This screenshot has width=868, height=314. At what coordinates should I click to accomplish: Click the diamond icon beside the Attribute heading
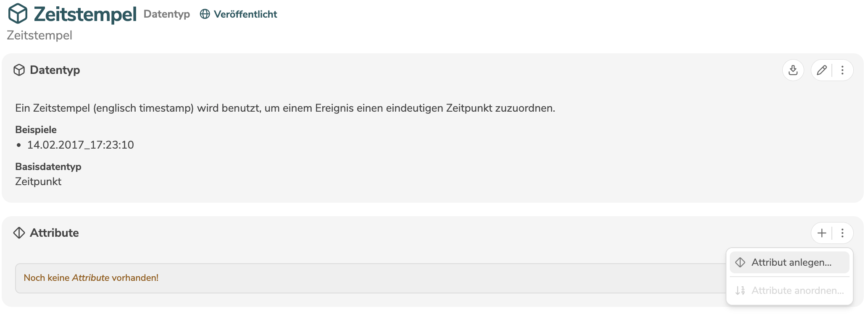(x=19, y=233)
